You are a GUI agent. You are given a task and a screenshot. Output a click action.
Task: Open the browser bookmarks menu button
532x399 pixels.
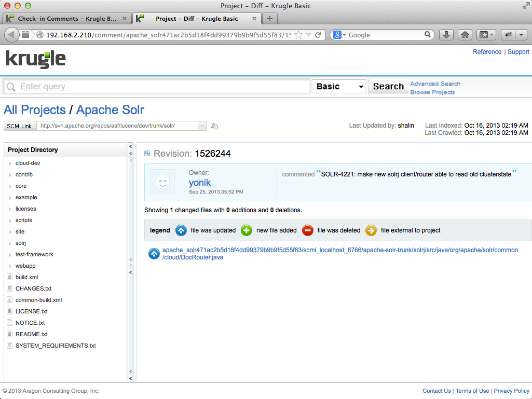pyautogui.click(x=486, y=35)
